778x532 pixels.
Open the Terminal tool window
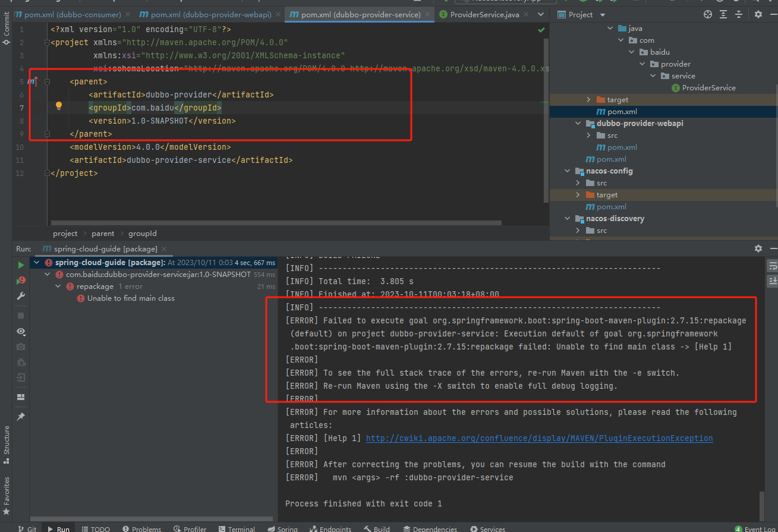pyautogui.click(x=236, y=528)
